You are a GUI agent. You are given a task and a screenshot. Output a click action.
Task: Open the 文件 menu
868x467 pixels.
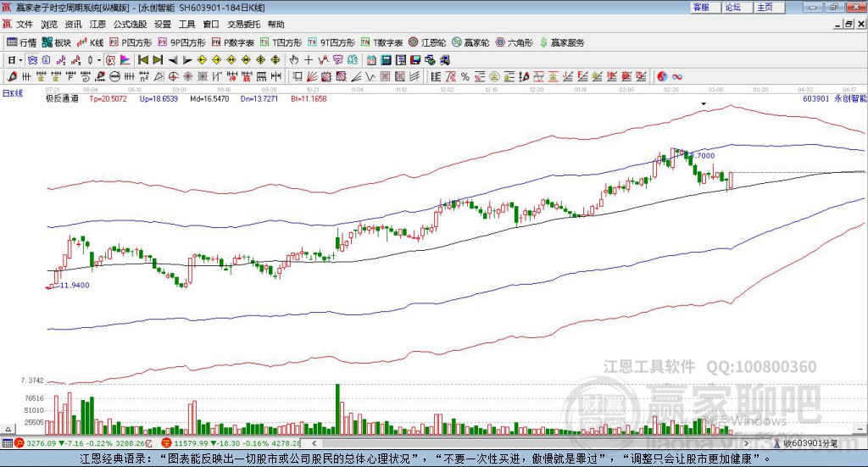click(25, 25)
